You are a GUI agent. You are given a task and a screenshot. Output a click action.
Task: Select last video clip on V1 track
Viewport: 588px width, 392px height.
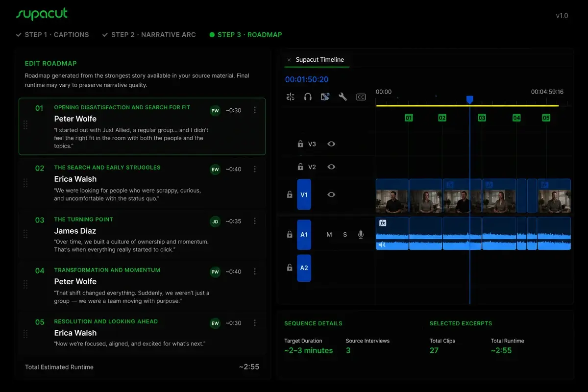pos(554,195)
